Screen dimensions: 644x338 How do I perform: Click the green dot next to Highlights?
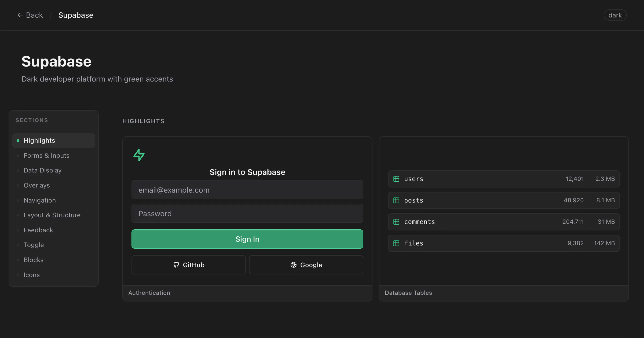18,141
